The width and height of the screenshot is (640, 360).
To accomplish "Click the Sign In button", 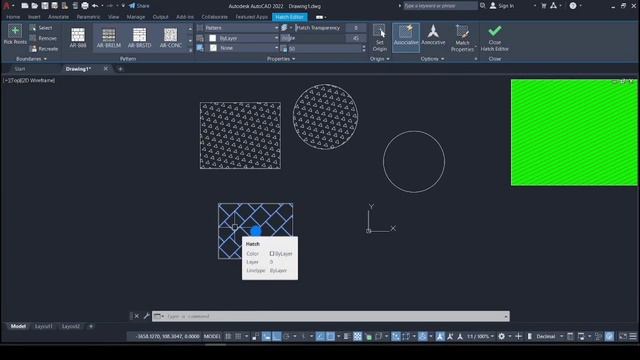I will [502, 6].
